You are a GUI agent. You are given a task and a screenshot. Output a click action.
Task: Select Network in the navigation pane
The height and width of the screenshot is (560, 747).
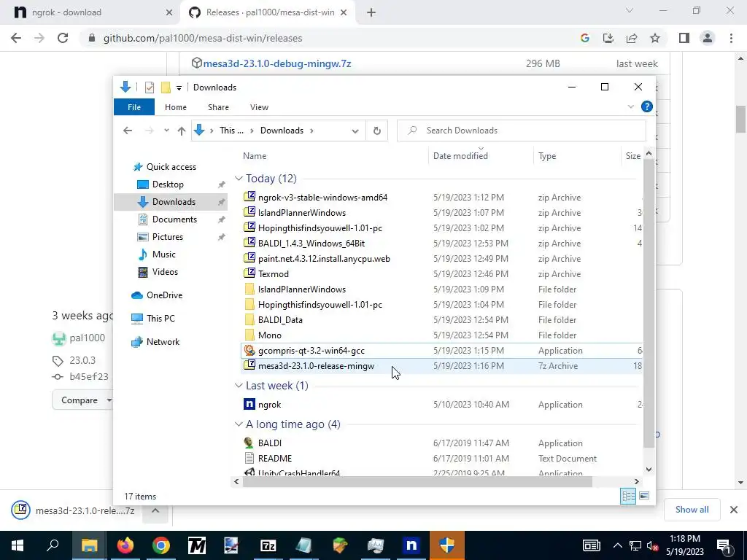pos(163,341)
